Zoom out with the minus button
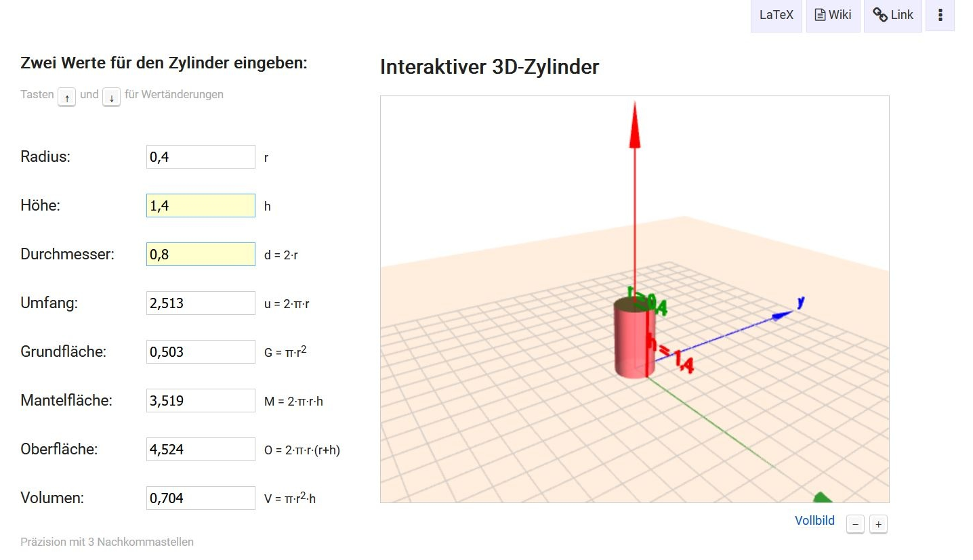The width and height of the screenshot is (973, 560). click(855, 524)
